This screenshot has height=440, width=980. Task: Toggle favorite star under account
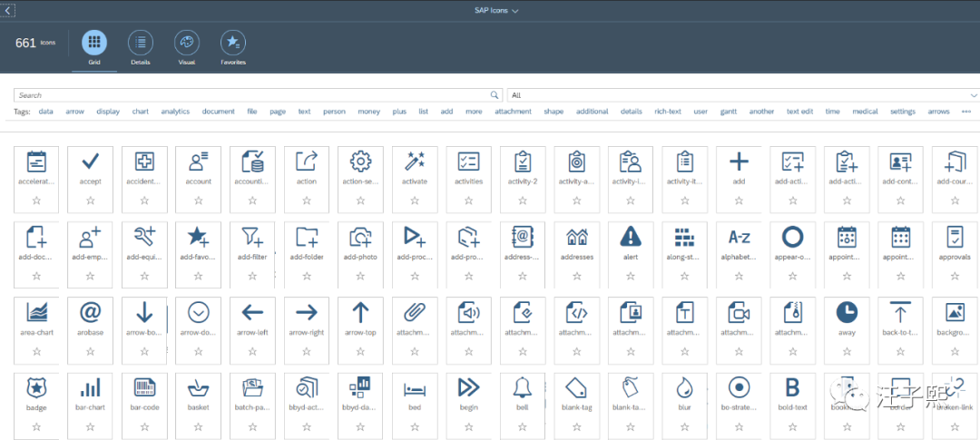tap(198, 200)
